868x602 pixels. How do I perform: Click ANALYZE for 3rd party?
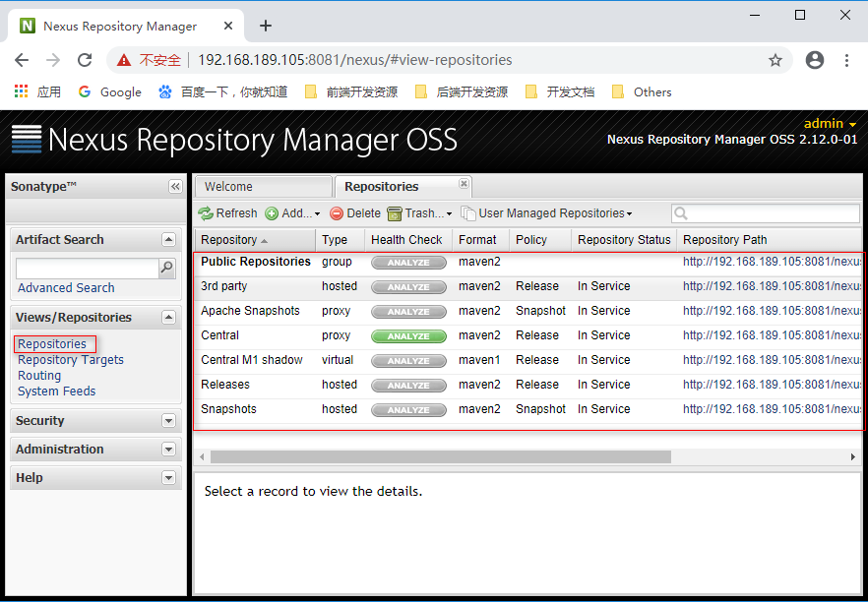pos(408,286)
